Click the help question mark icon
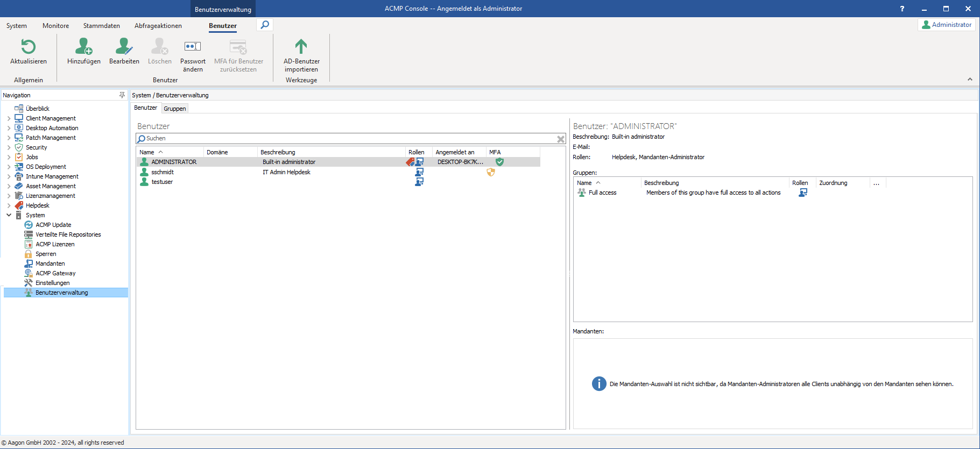The width and height of the screenshot is (980, 449). click(x=902, y=9)
